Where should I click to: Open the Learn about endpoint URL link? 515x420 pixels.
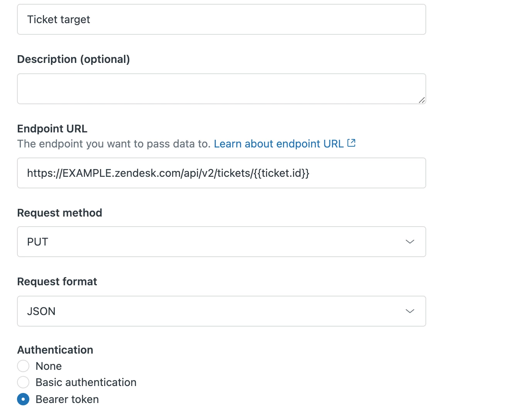click(278, 144)
